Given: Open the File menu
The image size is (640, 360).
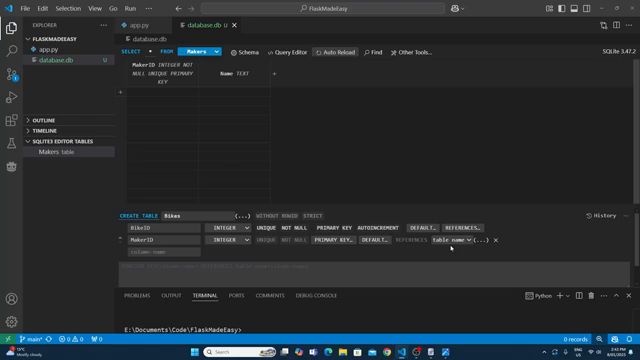Looking at the screenshot, I should 25,9.
